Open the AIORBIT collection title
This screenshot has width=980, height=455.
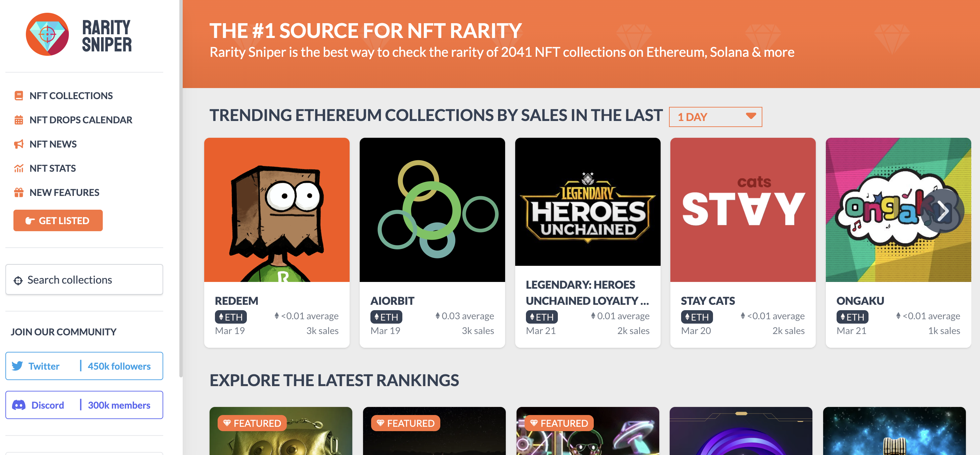click(x=392, y=301)
